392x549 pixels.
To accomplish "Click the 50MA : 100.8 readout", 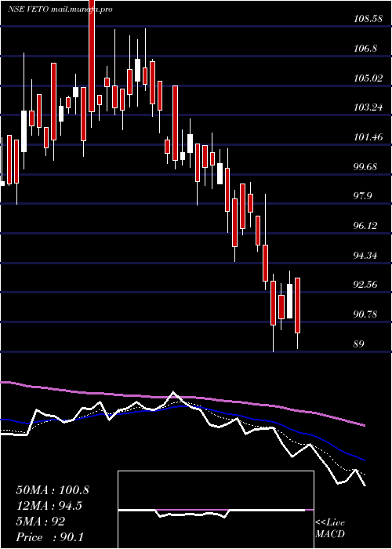I will coord(53,490).
